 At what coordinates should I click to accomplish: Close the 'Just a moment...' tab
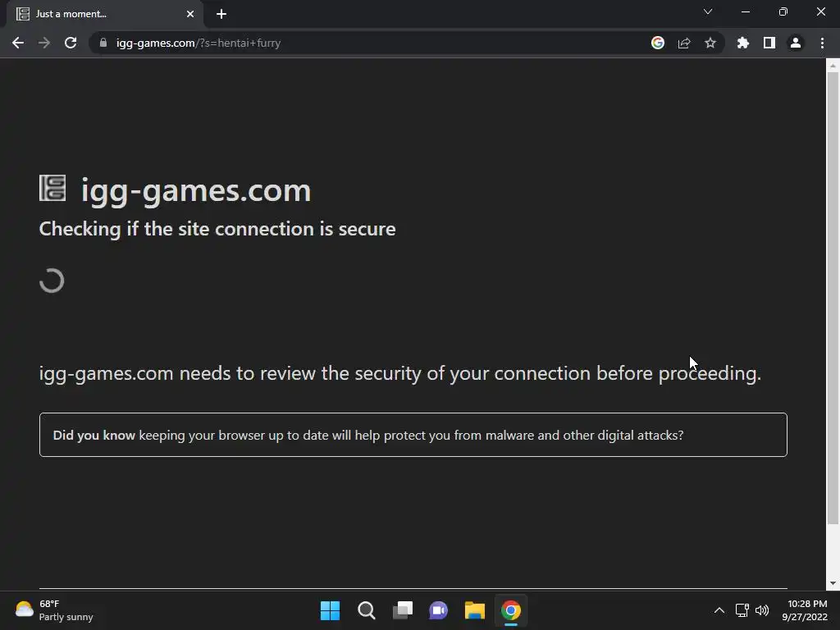[190, 14]
